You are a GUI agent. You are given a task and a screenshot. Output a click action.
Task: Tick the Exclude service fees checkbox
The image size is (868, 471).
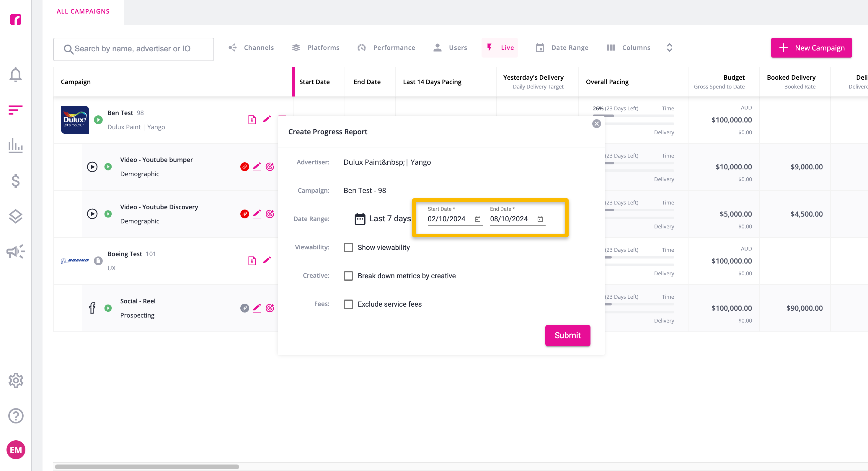pyautogui.click(x=348, y=304)
